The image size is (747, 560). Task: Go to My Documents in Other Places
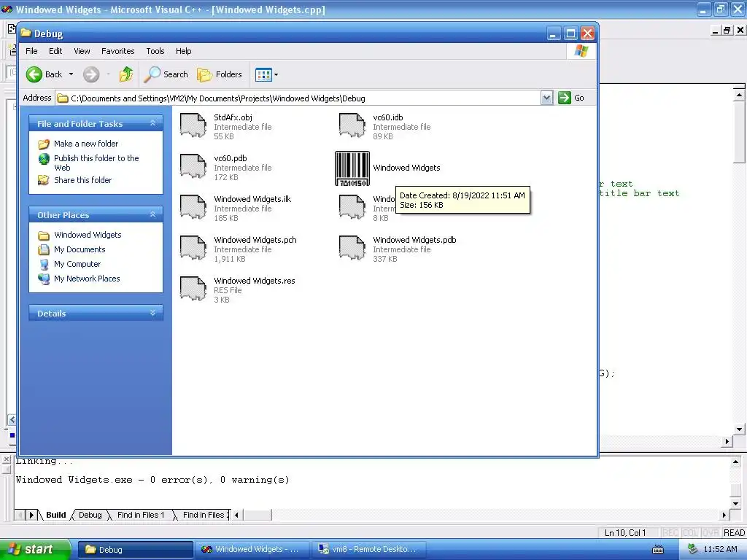[80, 249]
